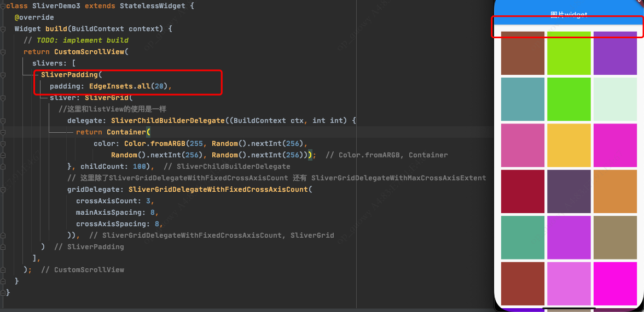Click the childCount: 100 text
The height and width of the screenshot is (312, 644).
click(x=115, y=167)
